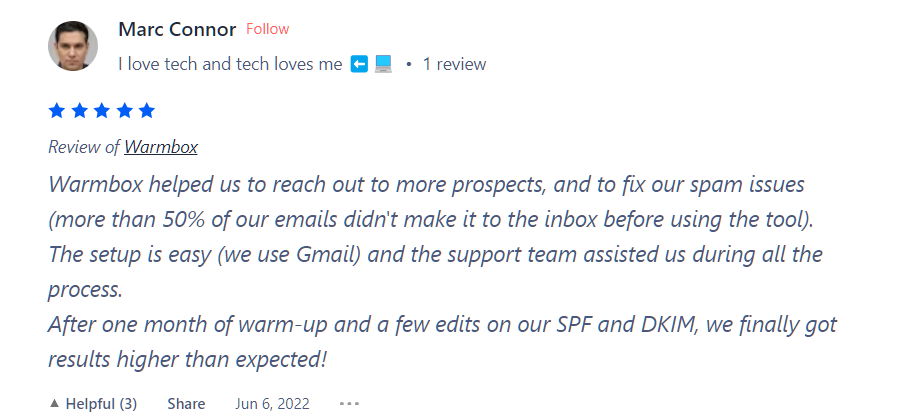The height and width of the screenshot is (417, 905).
Task: Follow Marc Connor
Action: 266,29
